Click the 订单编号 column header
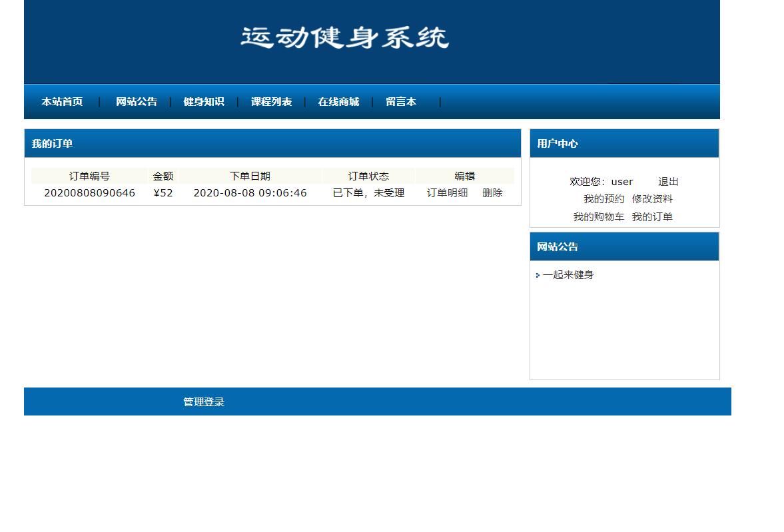 pyautogui.click(x=89, y=176)
